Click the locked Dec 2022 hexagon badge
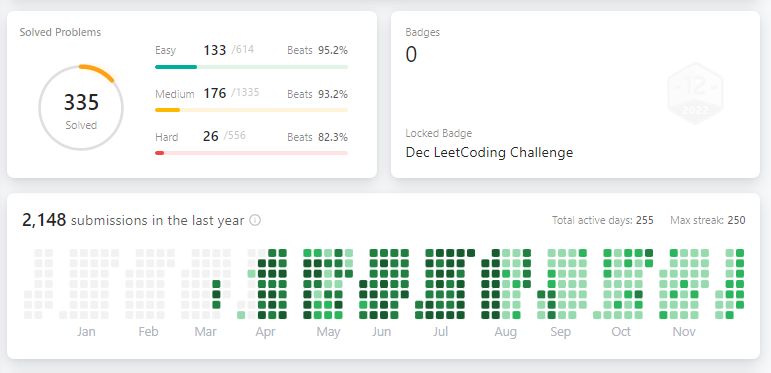 point(695,93)
